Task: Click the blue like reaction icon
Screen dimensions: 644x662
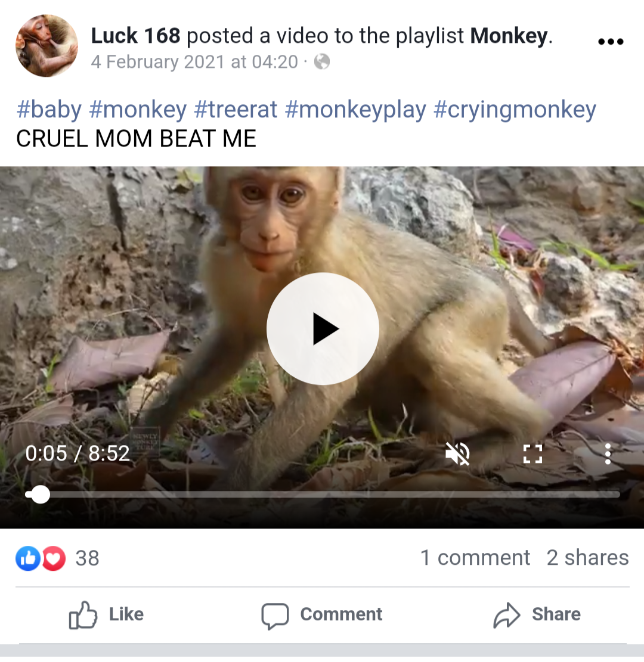Action: [x=28, y=558]
